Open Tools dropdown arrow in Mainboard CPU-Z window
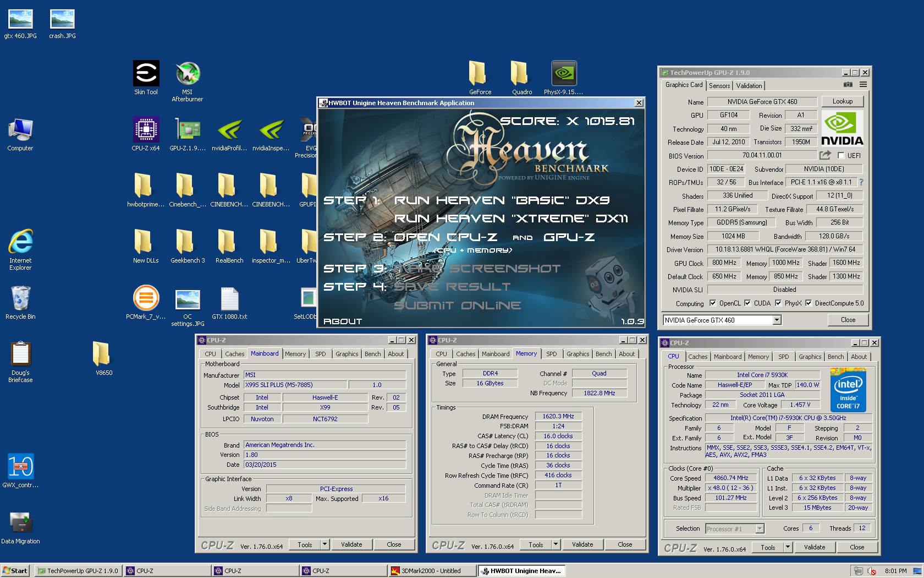 click(324, 544)
